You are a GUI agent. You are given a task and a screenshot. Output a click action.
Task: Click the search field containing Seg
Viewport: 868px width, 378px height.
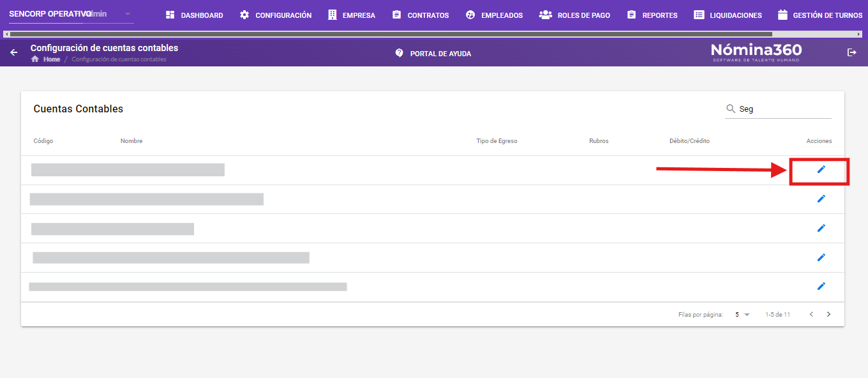pyautogui.click(x=779, y=109)
